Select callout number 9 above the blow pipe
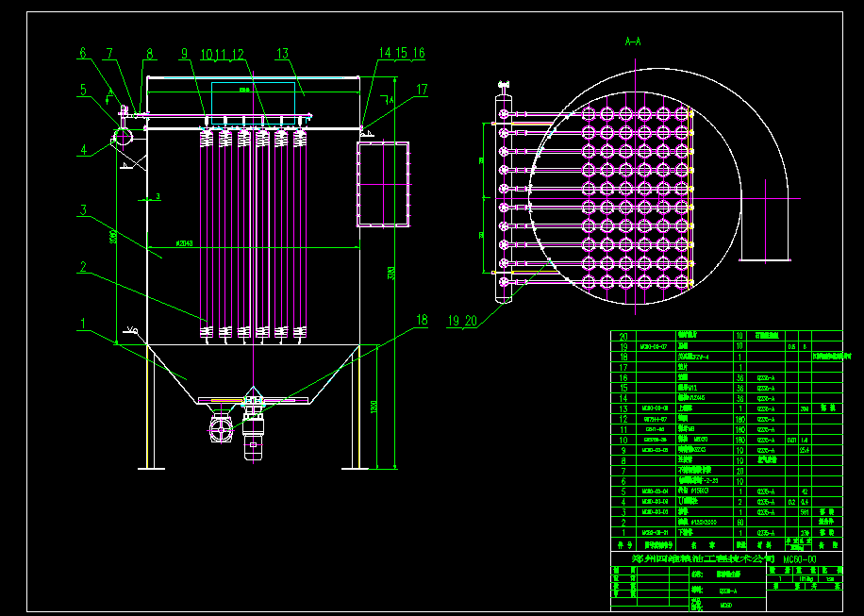The image size is (864, 616). point(184,54)
